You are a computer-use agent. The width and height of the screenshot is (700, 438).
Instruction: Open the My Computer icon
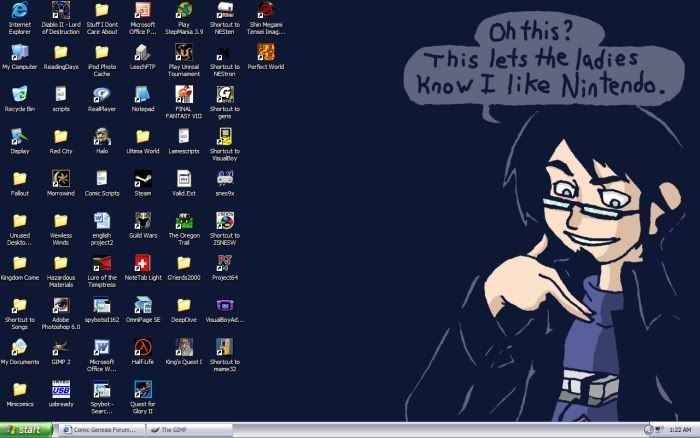(x=19, y=53)
